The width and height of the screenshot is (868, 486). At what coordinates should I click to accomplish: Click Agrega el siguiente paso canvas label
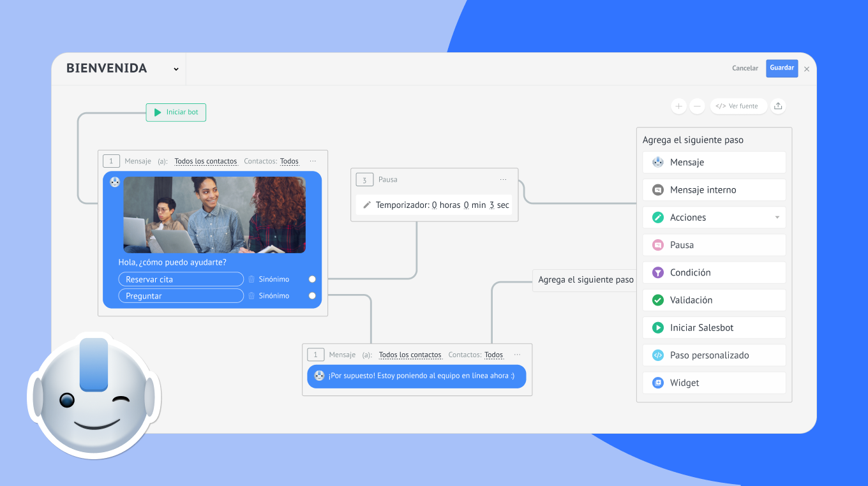coord(585,280)
